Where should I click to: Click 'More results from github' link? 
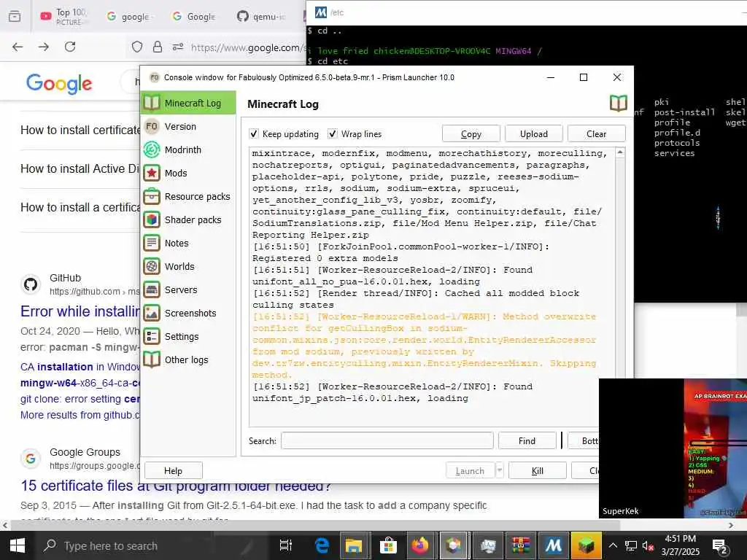[x=80, y=415]
